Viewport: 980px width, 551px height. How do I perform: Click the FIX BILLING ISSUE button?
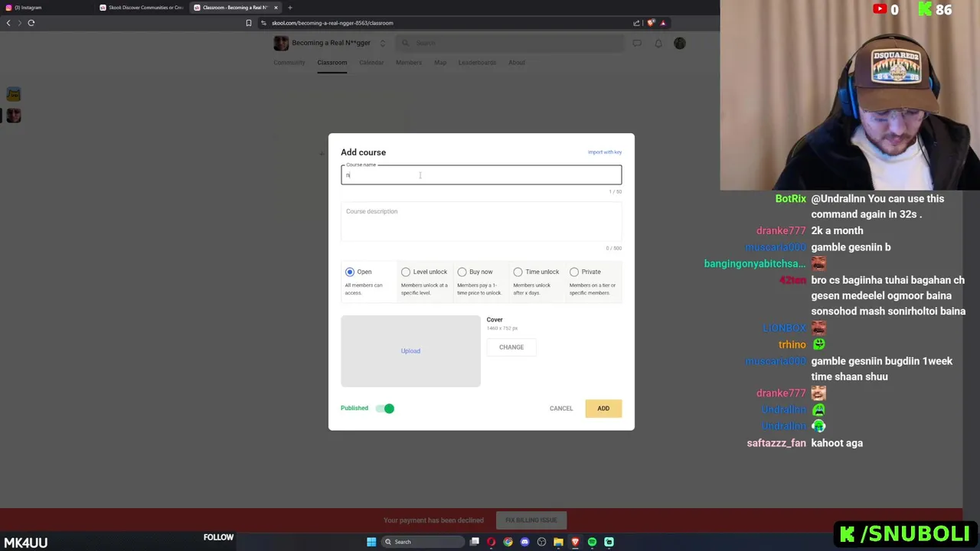click(531, 520)
